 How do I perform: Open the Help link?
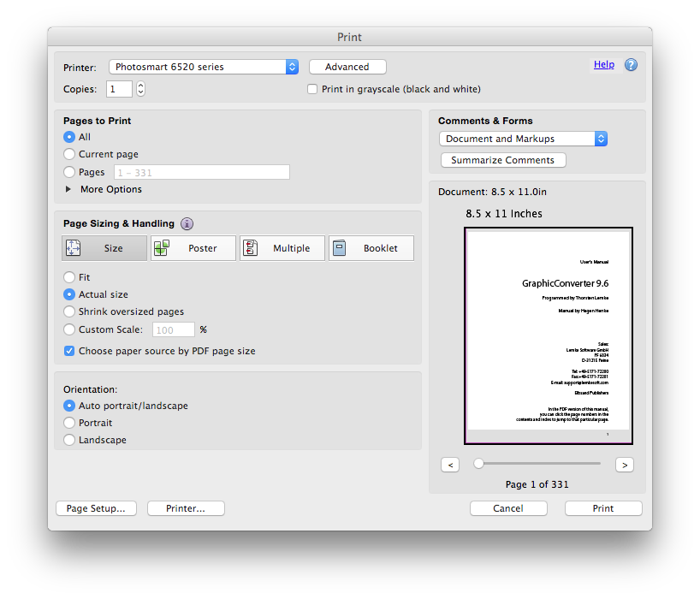tap(603, 65)
